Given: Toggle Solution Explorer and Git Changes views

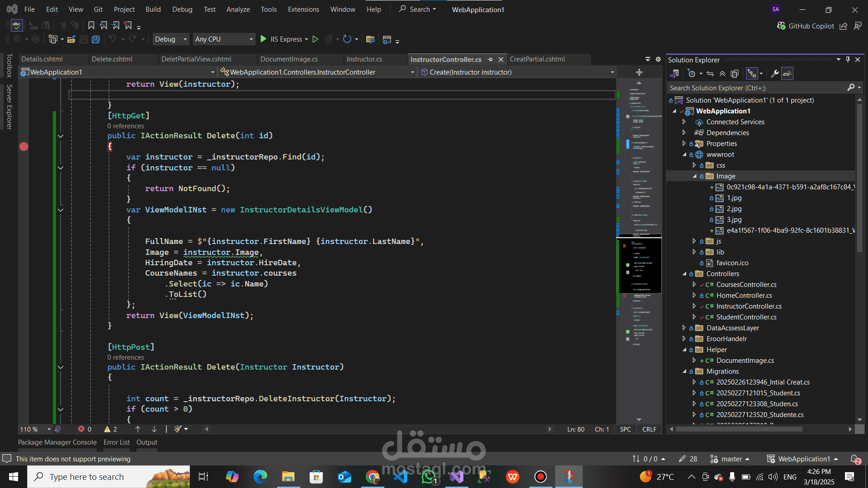Looking at the screenshot, I should [x=674, y=74].
